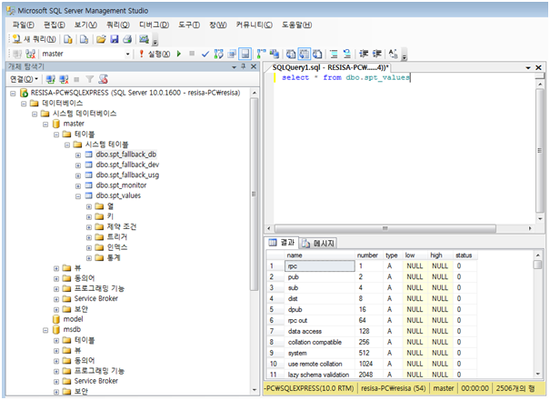Select the 'rpc' cell in results grid
Viewport: 550px width, 400px height.
(x=319, y=266)
